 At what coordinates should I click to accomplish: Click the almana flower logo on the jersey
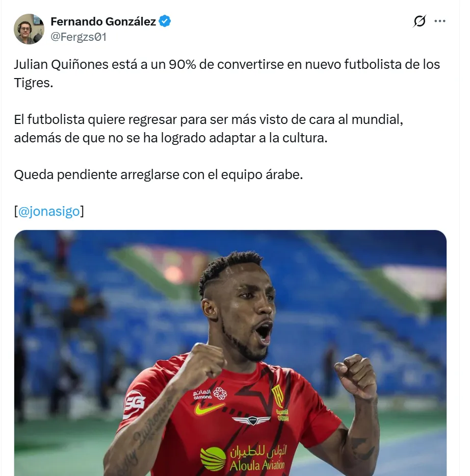[220, 393]
